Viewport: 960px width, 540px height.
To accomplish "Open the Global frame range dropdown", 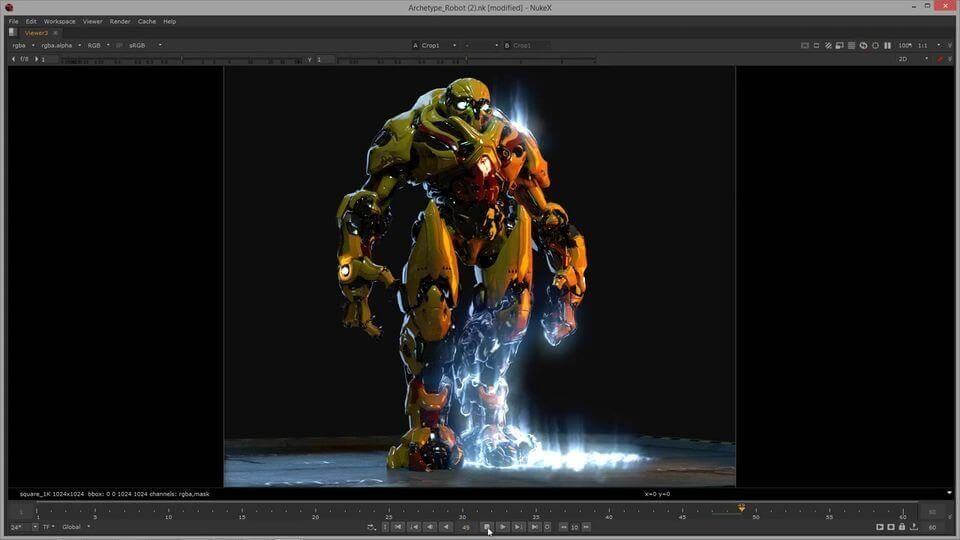I will pyautogui.click(x=76, y=527).
